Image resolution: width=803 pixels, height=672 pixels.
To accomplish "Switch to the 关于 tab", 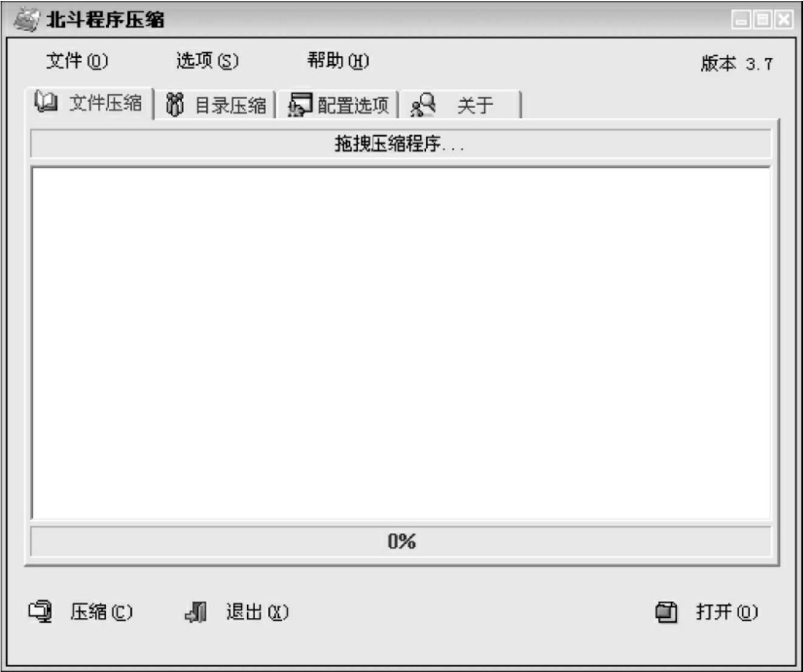I will tap(460, 105).
